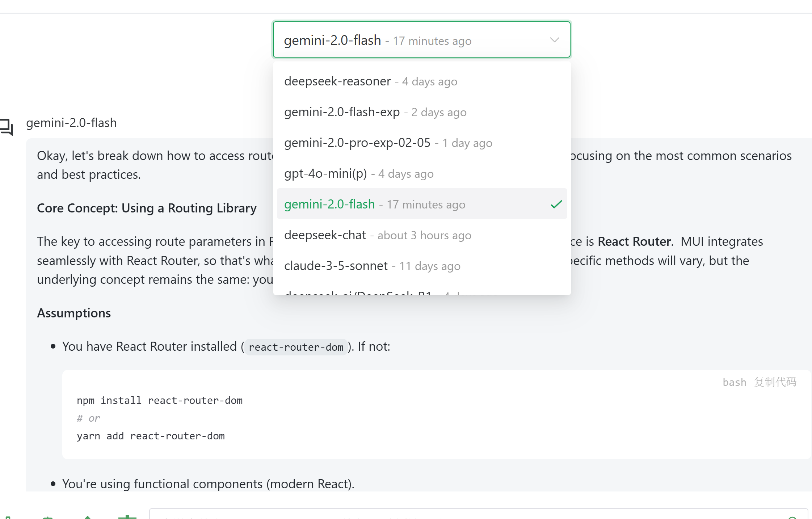Viewport: 812px width, 519px height.
Task: Select claude-3-5-sonnet option
Action: (422, 266)
